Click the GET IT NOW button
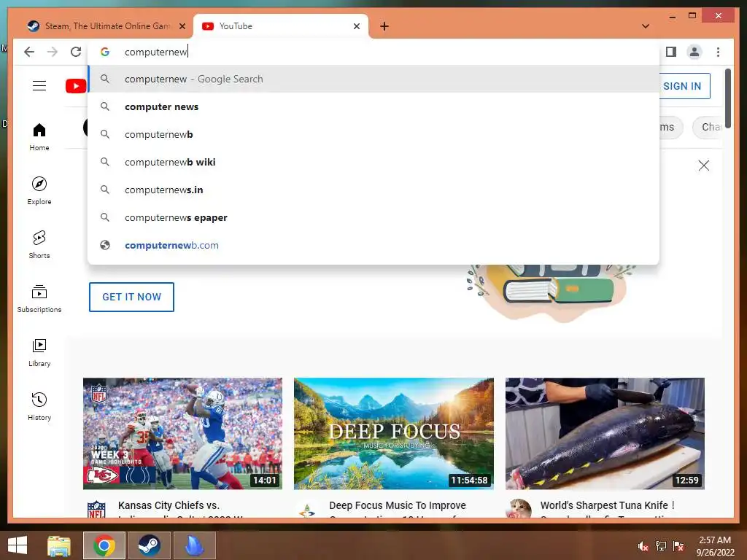747x560 pixels. pyautogui.click(x=131, y=297)
